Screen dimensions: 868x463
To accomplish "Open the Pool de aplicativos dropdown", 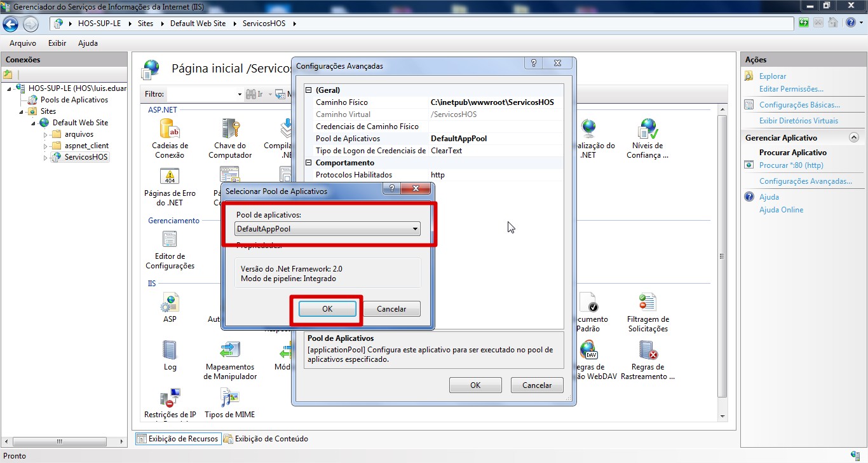I will pyautogui.click(x=415, y=229).
